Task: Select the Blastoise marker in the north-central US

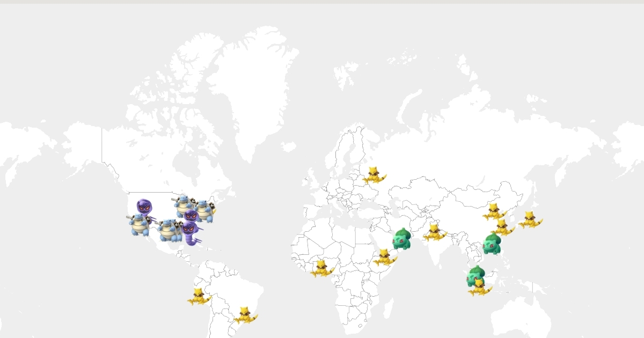Action: point(183,204)
